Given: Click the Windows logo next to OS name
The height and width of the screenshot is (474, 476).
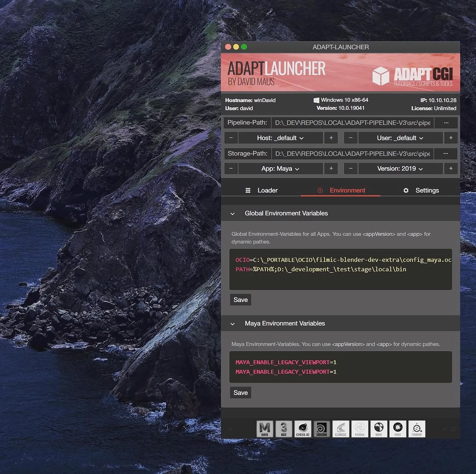Looking at the screenshot, I should click(x=316, y=100).
